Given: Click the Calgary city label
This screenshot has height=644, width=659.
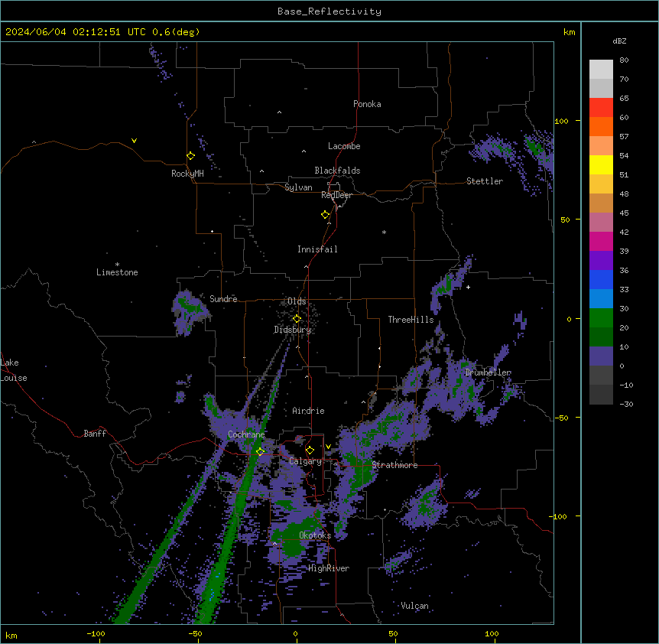Looking at the screenshot, I should 306,461.
